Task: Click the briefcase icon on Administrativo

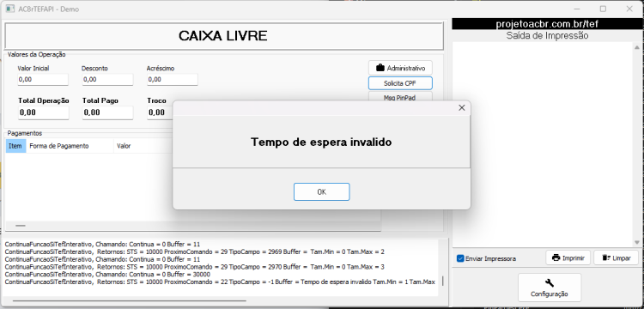Action: pyautogui.click(x=380, y=68)
